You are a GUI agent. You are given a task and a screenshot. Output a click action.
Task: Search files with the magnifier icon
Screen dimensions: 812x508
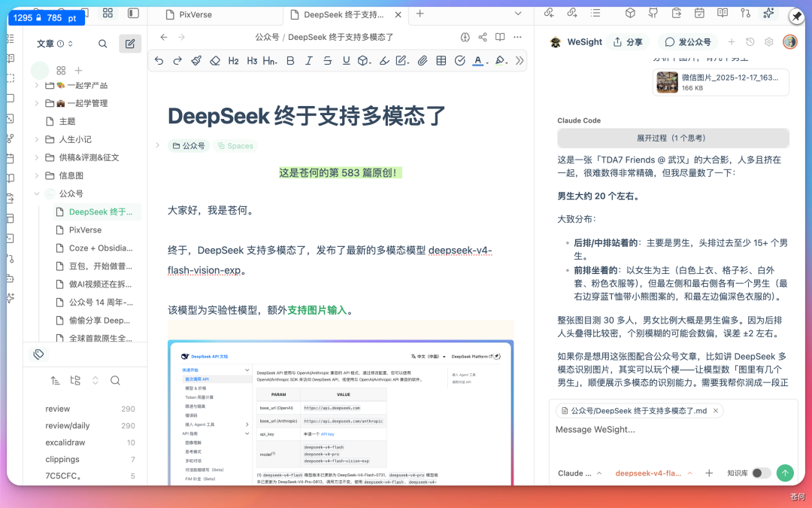(x=102, y=44)
